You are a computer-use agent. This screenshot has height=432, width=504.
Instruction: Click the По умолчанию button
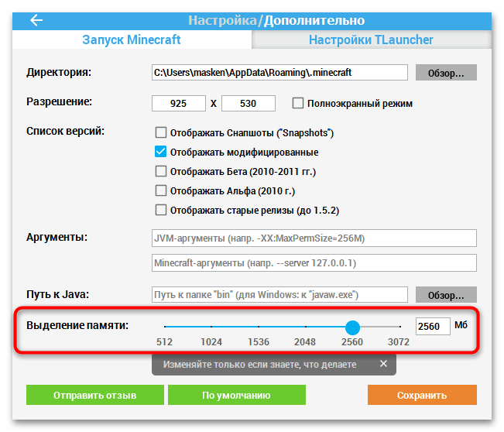(237, 395)
